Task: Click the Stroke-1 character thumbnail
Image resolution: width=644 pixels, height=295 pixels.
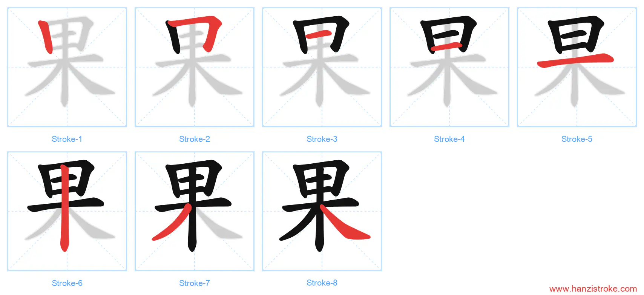Action: click(67, 67)
